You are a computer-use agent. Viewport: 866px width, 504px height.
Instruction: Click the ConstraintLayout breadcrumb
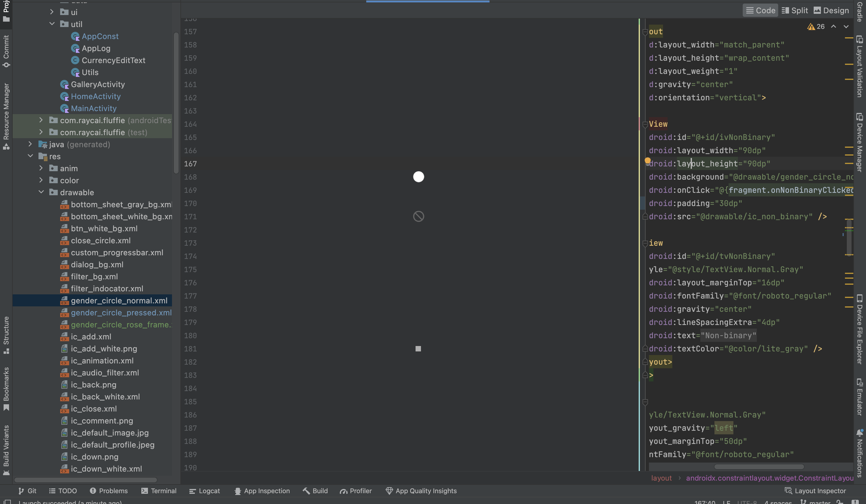pyautogui.click(x=769, y=478)
